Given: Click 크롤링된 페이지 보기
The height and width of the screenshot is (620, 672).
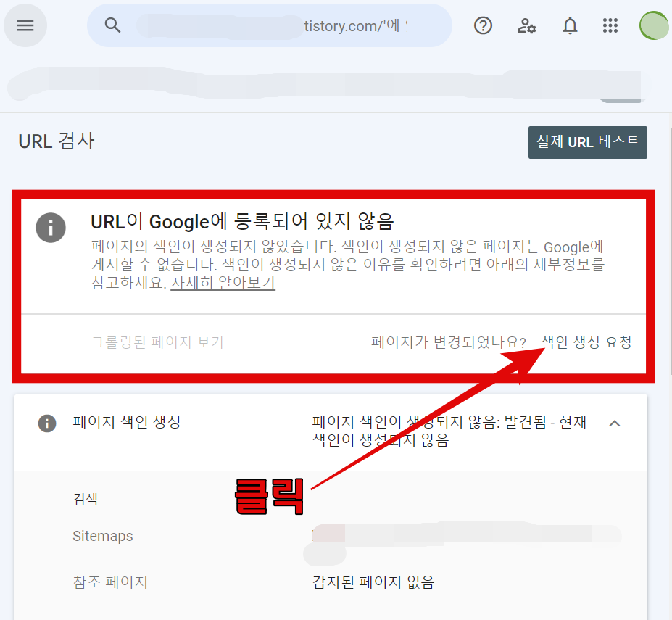Looking at the screenshot, I should click(157, 342).
